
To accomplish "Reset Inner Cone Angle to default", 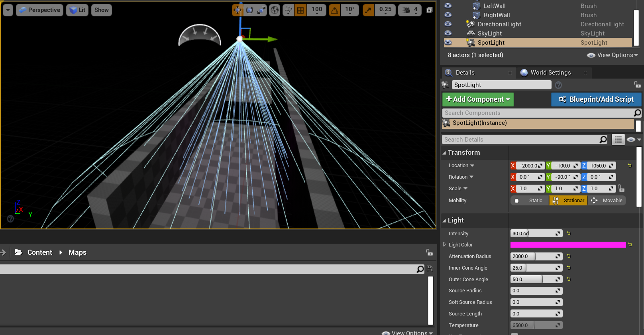I will point(569,268).
